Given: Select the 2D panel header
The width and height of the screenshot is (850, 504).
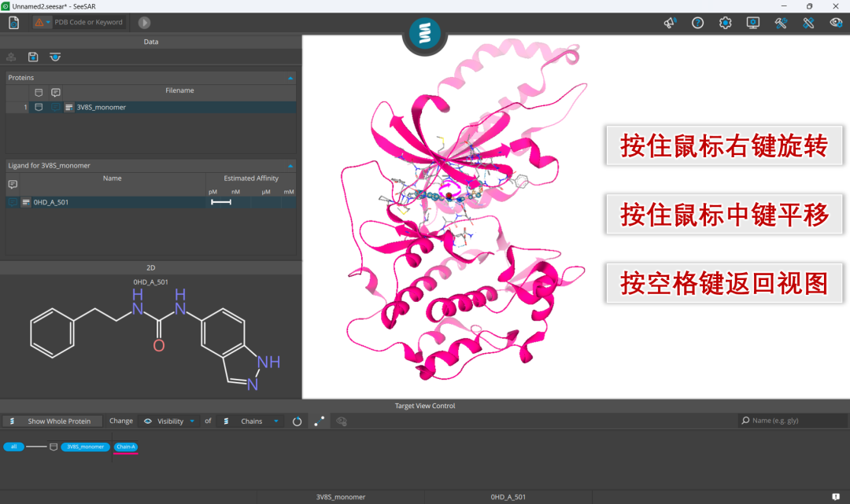Looking at the screenshot, I should point(150,268).
